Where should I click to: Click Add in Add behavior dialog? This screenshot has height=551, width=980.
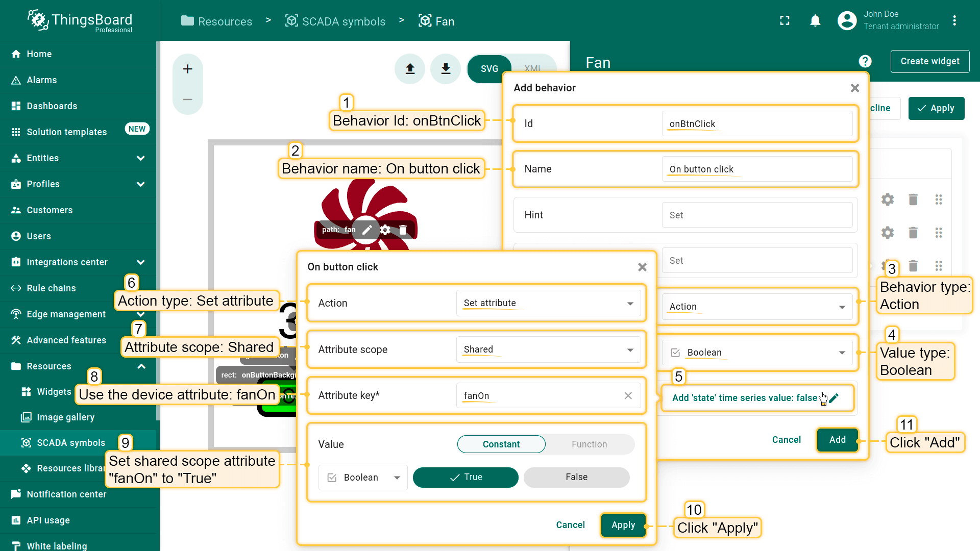pos(837,440)
